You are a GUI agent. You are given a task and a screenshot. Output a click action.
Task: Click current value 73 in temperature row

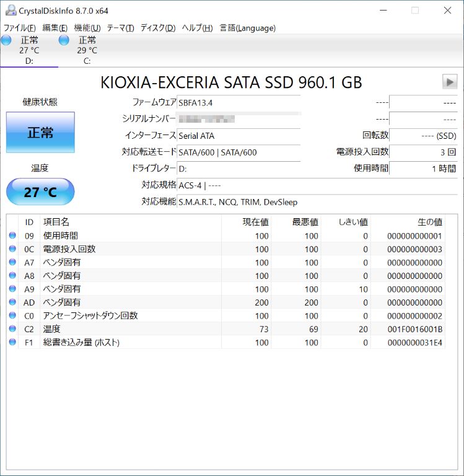264,329
